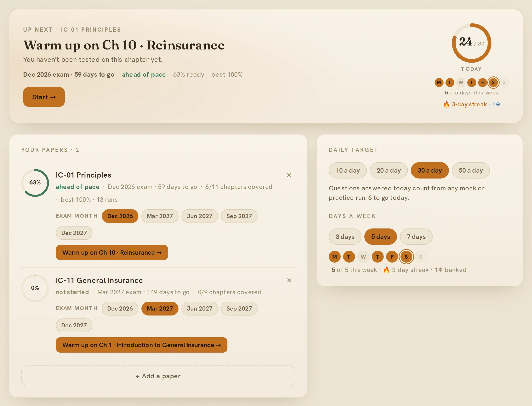Set IC-01 exam month to Dec 2026
This screenshot has height=406, width=532.
click(120, 216)
